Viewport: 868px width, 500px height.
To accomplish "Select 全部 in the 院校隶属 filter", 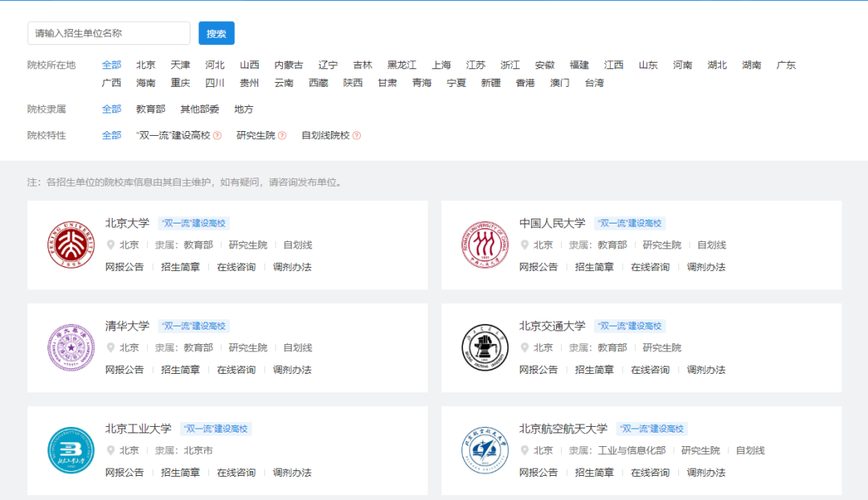I will point(111,109).
